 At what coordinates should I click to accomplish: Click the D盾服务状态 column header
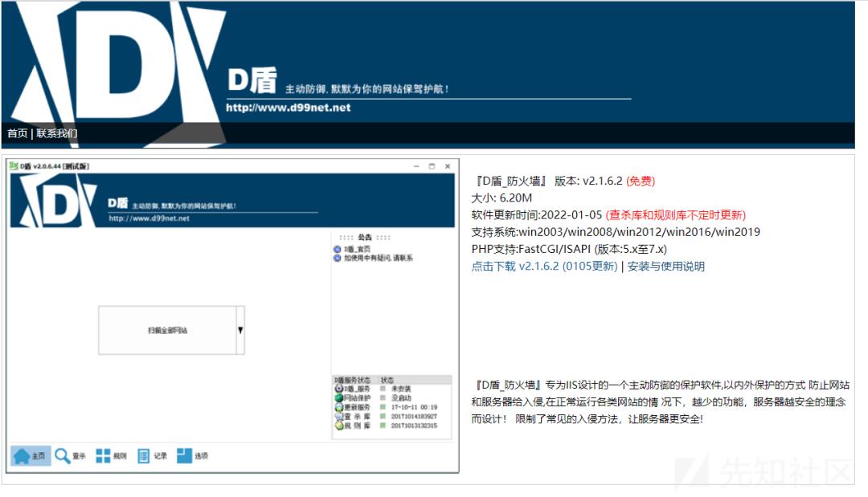[x=355, y=380]
